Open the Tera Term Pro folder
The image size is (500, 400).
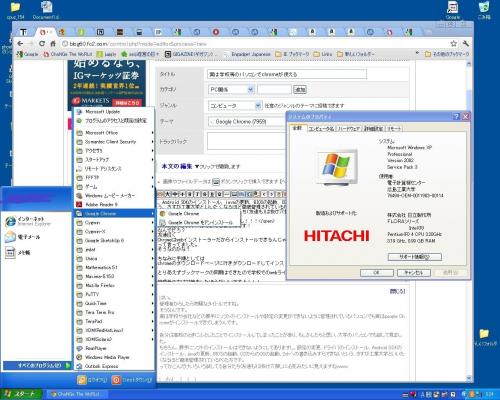(x=115, y=312)
